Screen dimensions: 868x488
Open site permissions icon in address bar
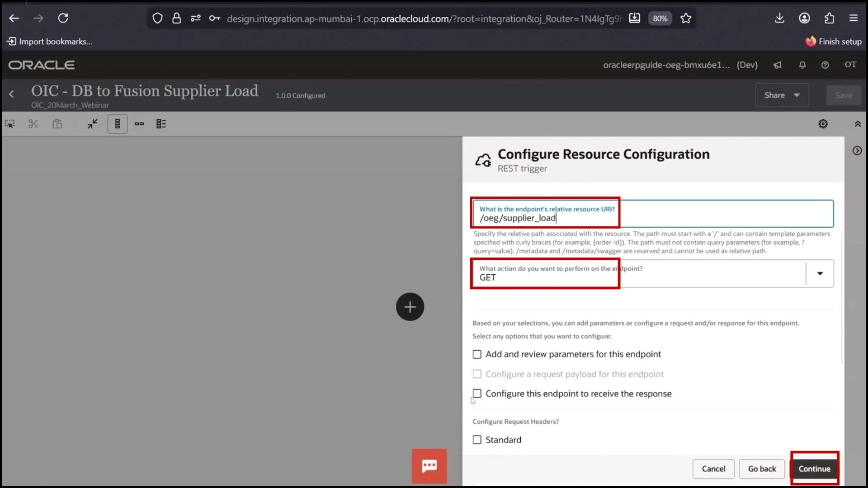(x=195, y=19)
